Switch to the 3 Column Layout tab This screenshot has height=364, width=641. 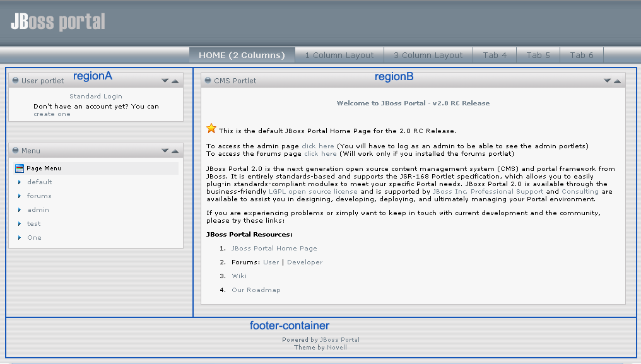pyautogui.click(x=428, y=56)
